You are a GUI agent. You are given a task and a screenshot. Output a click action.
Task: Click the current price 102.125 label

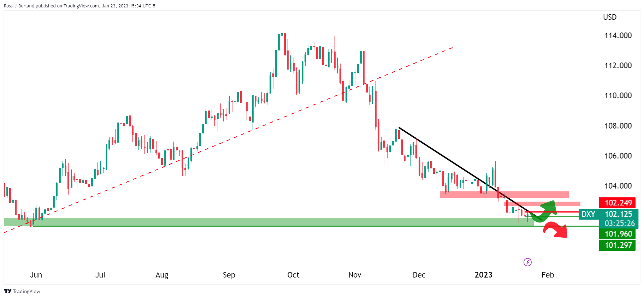click(618, 214)
